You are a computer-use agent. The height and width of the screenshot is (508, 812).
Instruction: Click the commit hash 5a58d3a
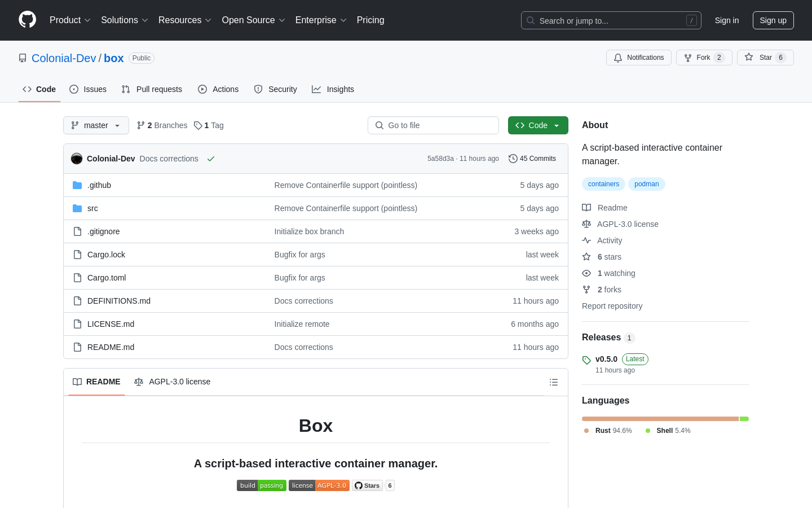tap(440, 159)
